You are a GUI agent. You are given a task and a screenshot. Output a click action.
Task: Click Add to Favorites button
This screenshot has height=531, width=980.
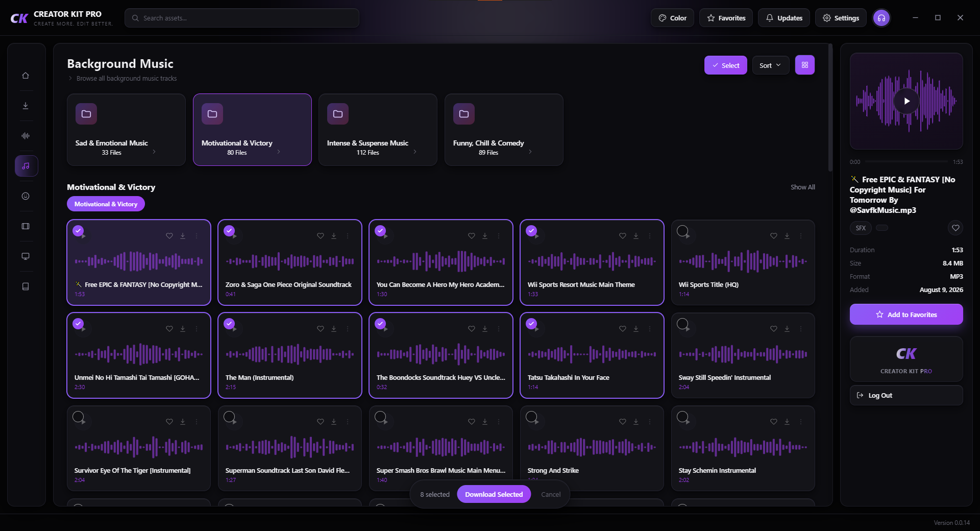(906, 315)
